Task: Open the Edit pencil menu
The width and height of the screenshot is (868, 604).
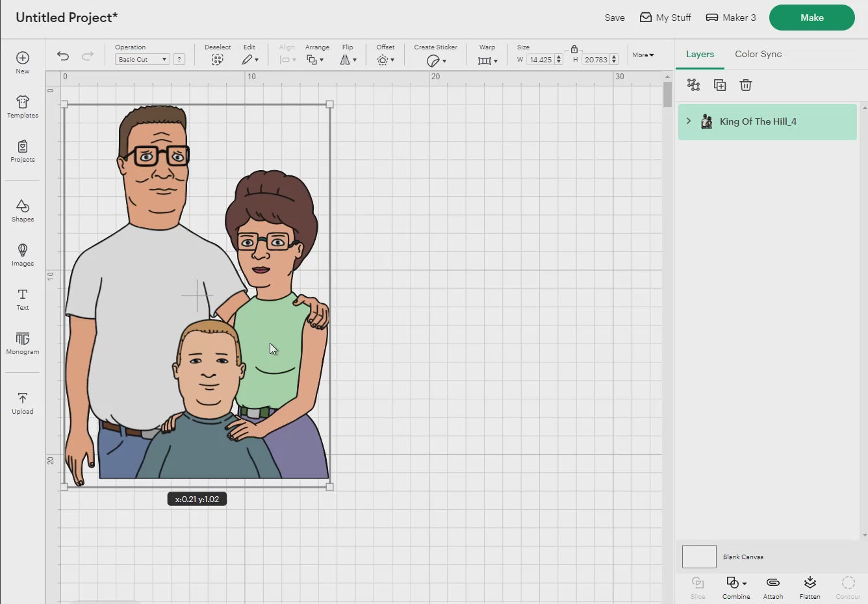Action: (x=250, y=60)
